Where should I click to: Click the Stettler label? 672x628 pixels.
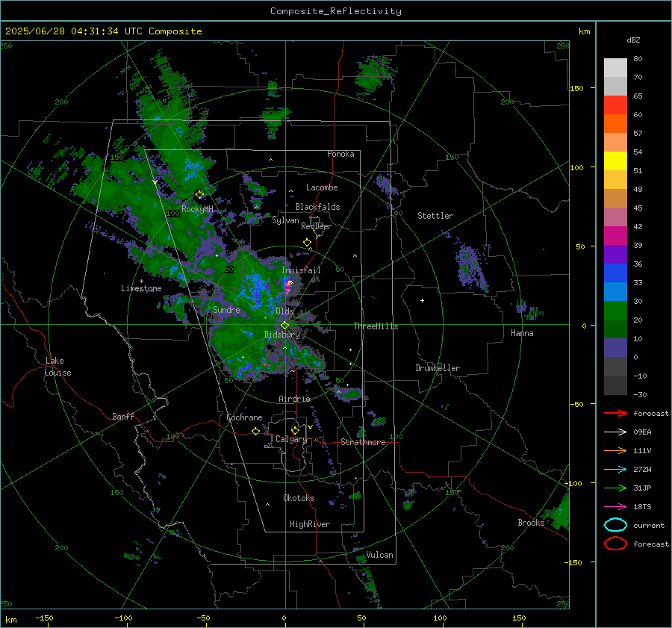(x=435, y=216)
